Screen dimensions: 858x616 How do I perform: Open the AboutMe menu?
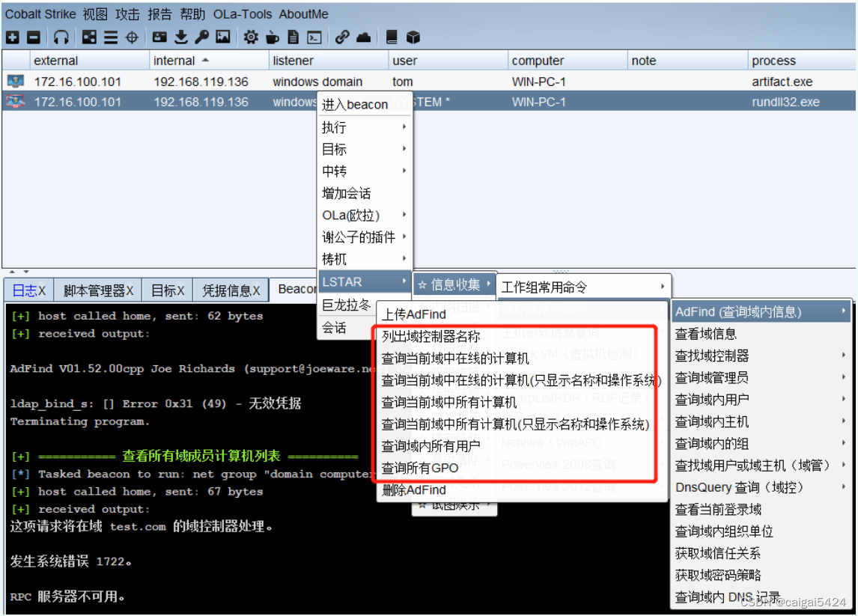[x=304, y=13]
